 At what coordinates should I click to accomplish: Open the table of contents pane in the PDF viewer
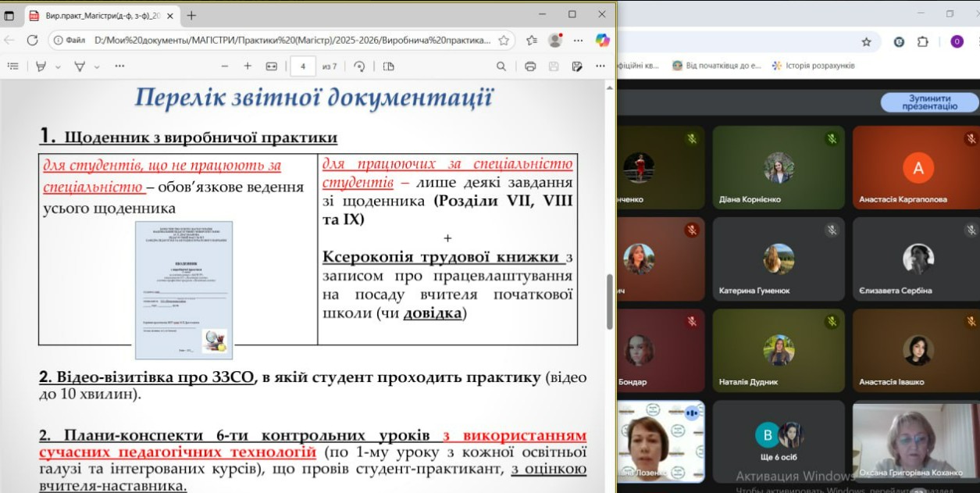click(15, 66)
